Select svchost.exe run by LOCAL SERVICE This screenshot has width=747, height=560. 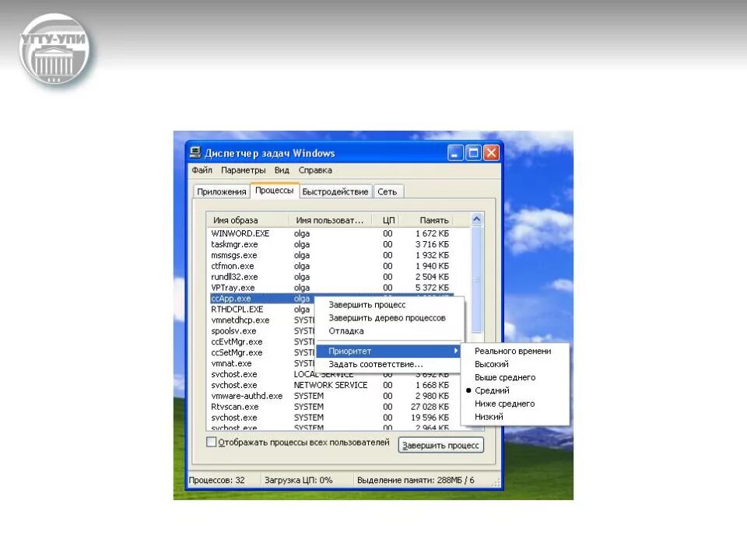tap(331, 375)
